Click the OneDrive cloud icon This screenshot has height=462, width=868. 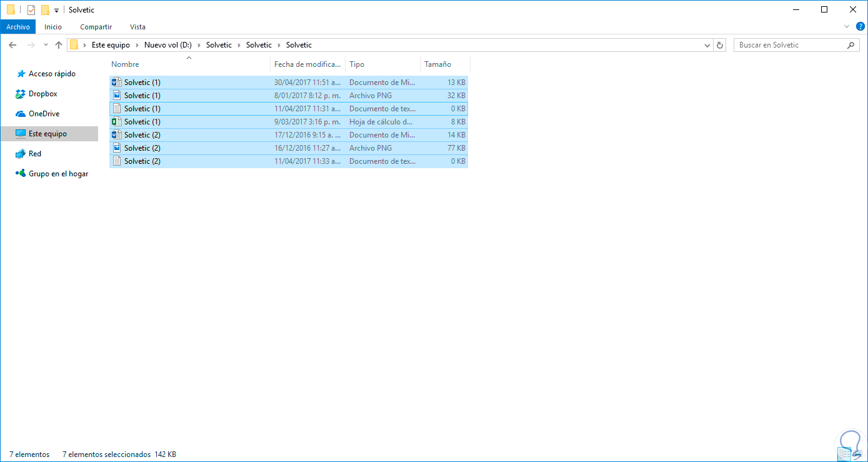[x=20, y=114]
